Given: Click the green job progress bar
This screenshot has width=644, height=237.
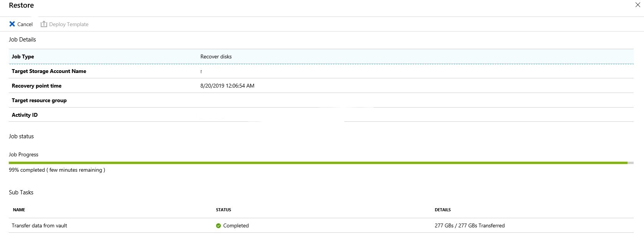Looking at the screenshot, I should [318, 163].
